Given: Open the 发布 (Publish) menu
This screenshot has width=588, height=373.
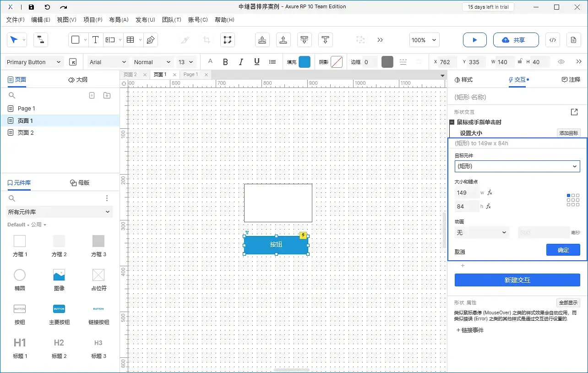Looking at the screenshot, I should click(x=145, y=20).
